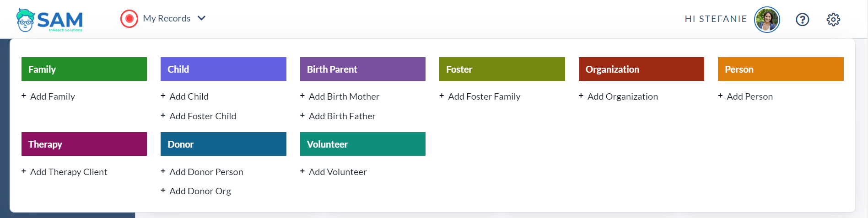The height and width of the screenshot is (218, 868).
Task: Click the SAM logo
Action: pos(49,20)
